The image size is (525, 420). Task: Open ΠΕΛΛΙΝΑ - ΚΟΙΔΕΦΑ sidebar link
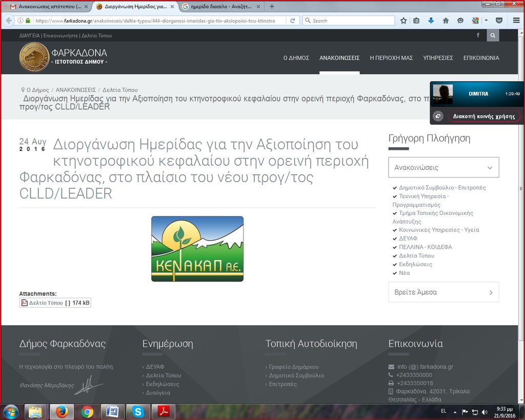click(x=425, y=247)
